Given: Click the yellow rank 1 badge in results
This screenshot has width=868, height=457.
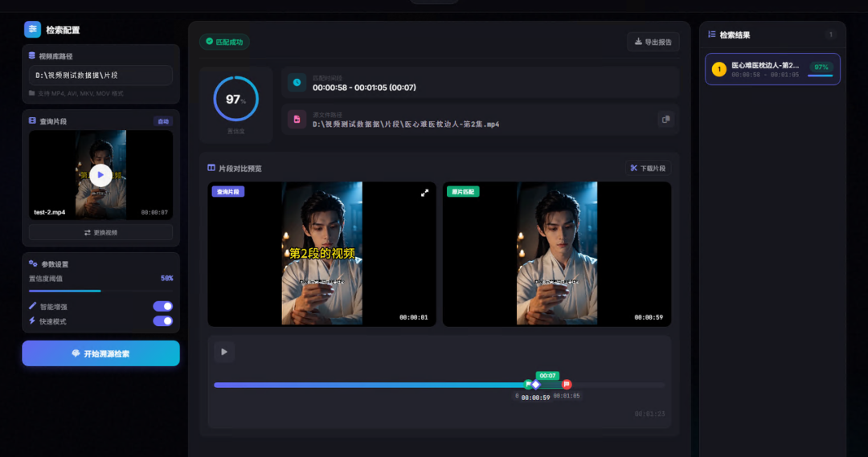Looking at the screenshot, I should click(719, 69).
